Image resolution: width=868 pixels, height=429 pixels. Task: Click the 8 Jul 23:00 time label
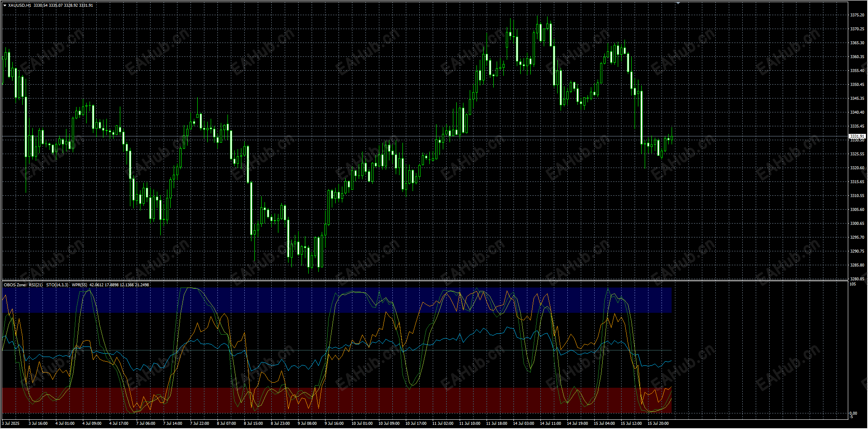281,424
